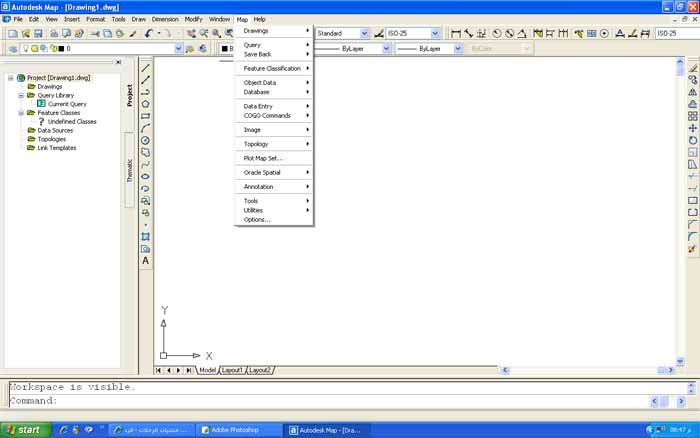The height and width of the screenshot is (438, 700).
Task: Switch to the Model tab
Action: tap(208, 370)
